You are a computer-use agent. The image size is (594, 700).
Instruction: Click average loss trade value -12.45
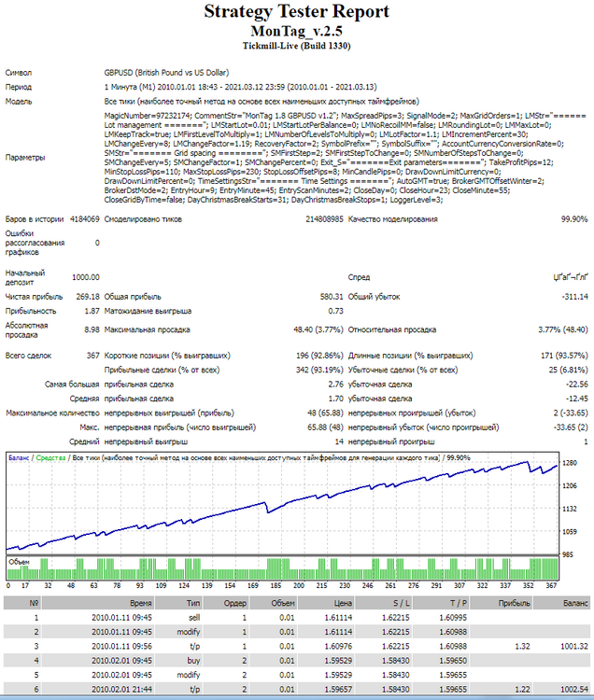coord(576,399)
